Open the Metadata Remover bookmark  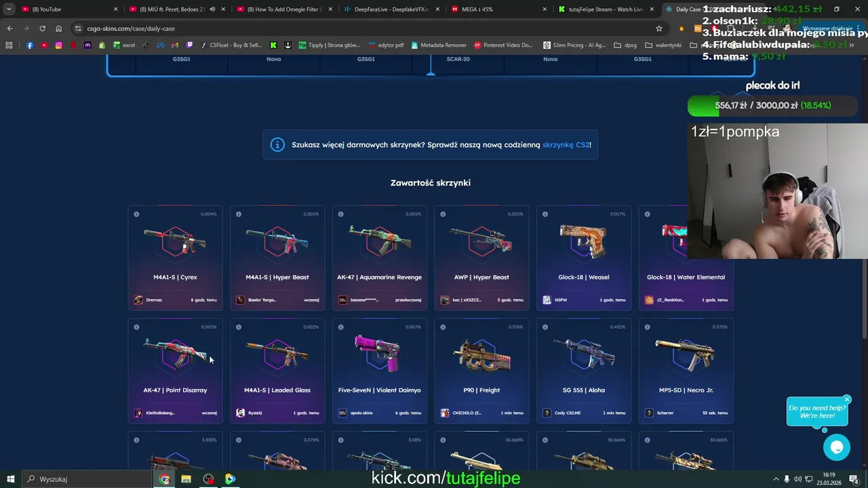click(437, 45)
